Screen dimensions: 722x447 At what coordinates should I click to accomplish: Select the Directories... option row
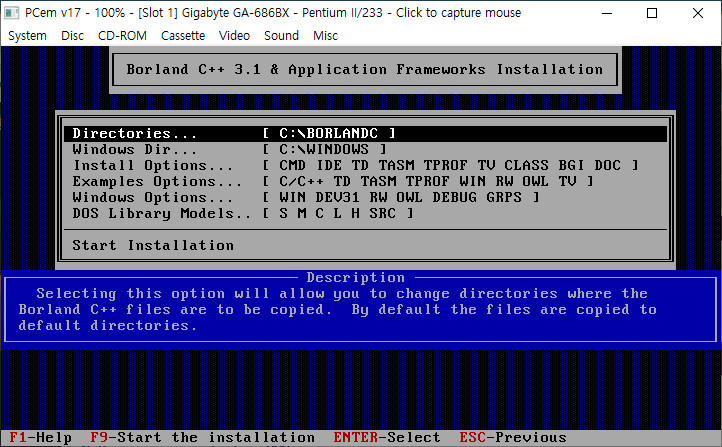pyautogui.click(x=366, y=134)
